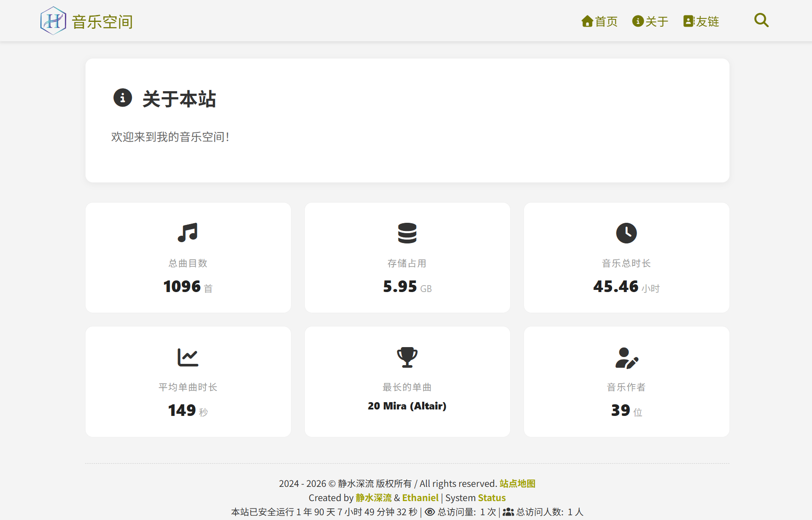
Task: Open the 关于 navigation item
Action: [x=650, y=21]
